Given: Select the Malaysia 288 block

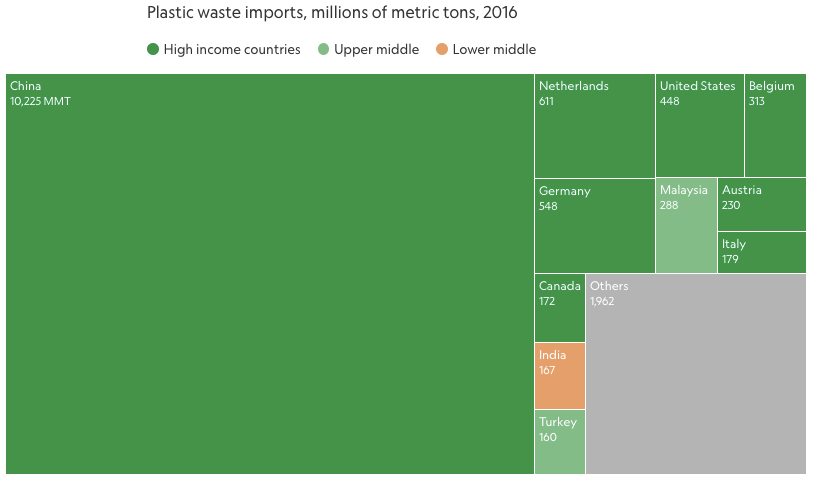Looking at the screenshot, I should [686, 225].
